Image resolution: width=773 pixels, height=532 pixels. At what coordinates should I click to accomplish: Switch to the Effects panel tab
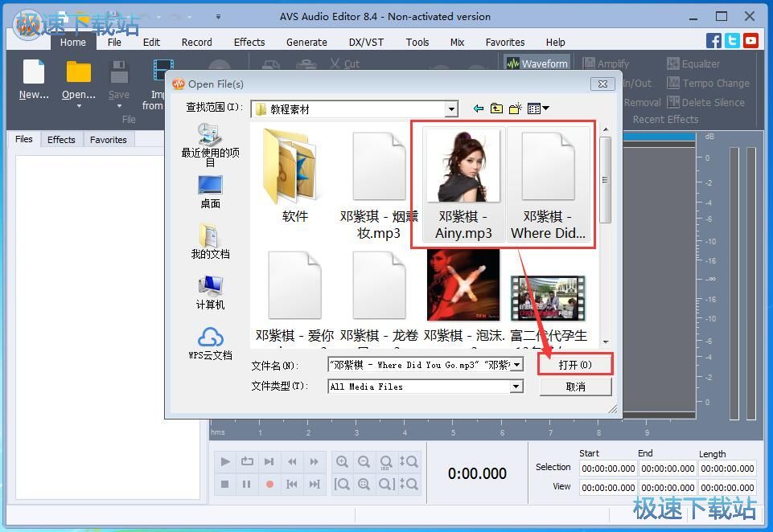pos(61,140)
